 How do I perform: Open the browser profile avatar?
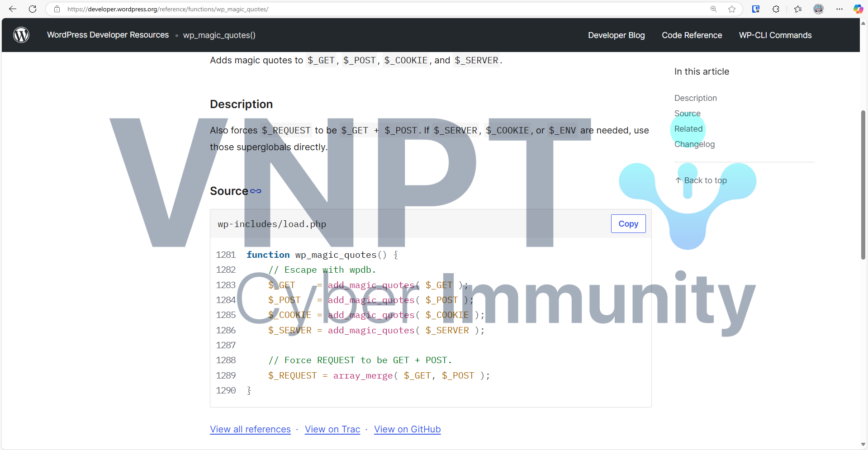coord(819,9)
